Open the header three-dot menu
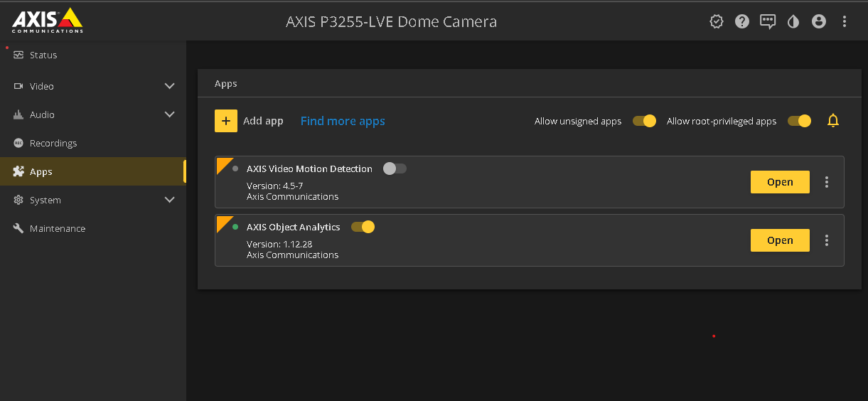The width and height of the screenshot is (868, 401). [x=845, y=21]
